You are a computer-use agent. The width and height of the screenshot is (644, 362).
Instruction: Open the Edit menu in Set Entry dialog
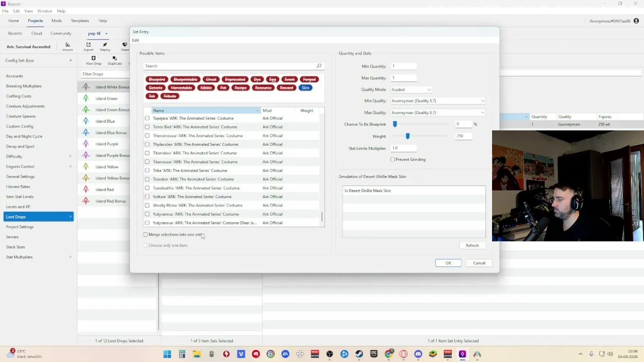tap(135, 40)
